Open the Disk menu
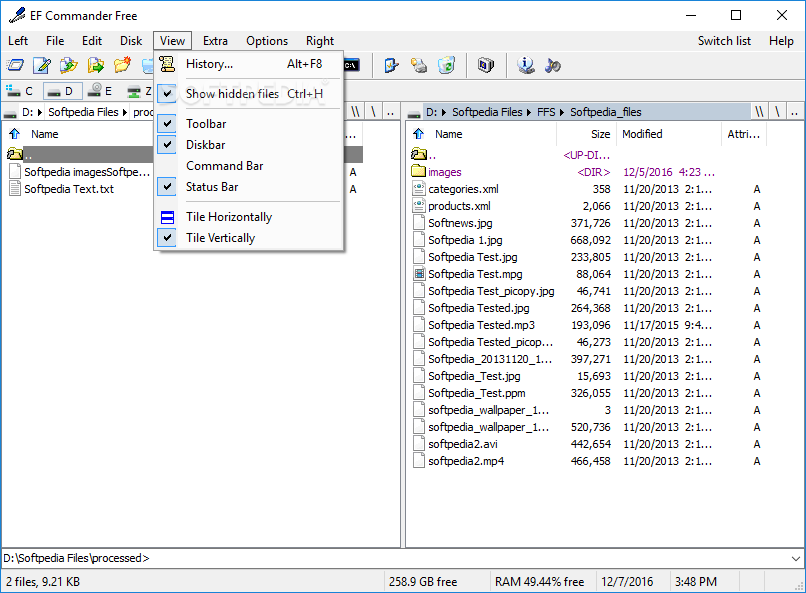This screenshot has height=593, width=806. point(131,41)
